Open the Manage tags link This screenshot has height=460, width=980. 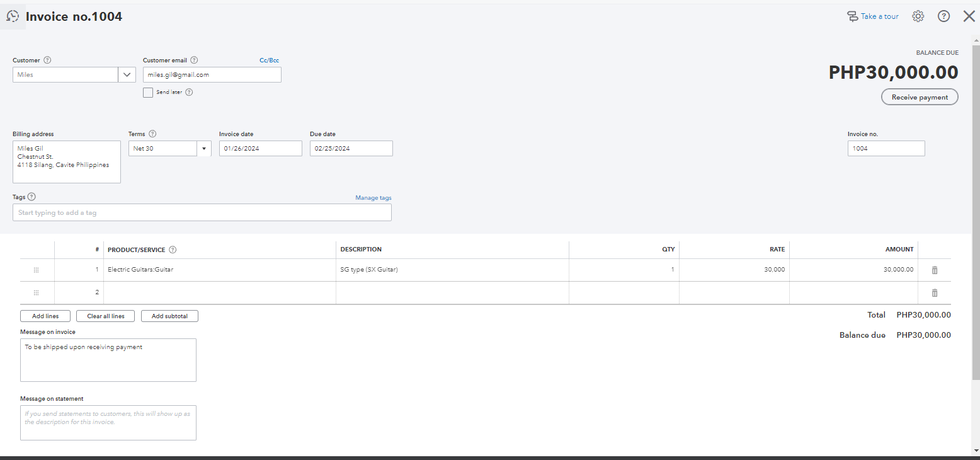coord(373,198)
